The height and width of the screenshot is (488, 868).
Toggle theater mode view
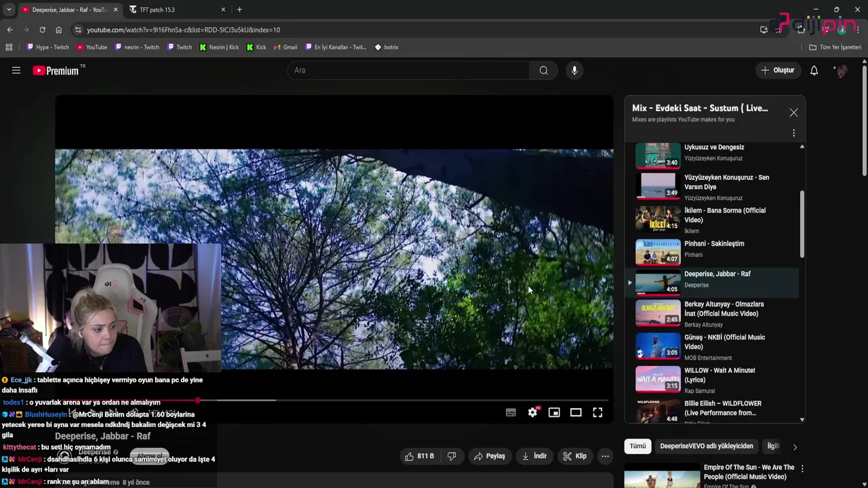click(x=576, y=412)
